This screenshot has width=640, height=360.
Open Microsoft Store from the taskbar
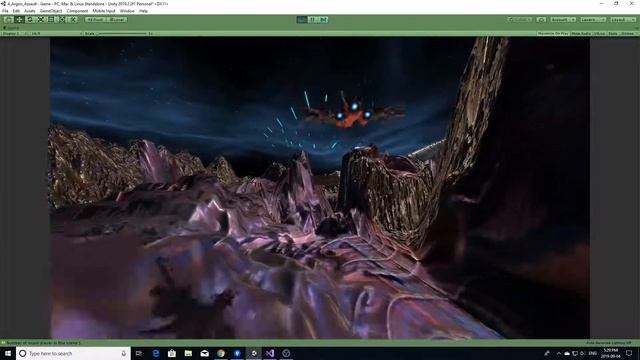[x=172, y=353]
